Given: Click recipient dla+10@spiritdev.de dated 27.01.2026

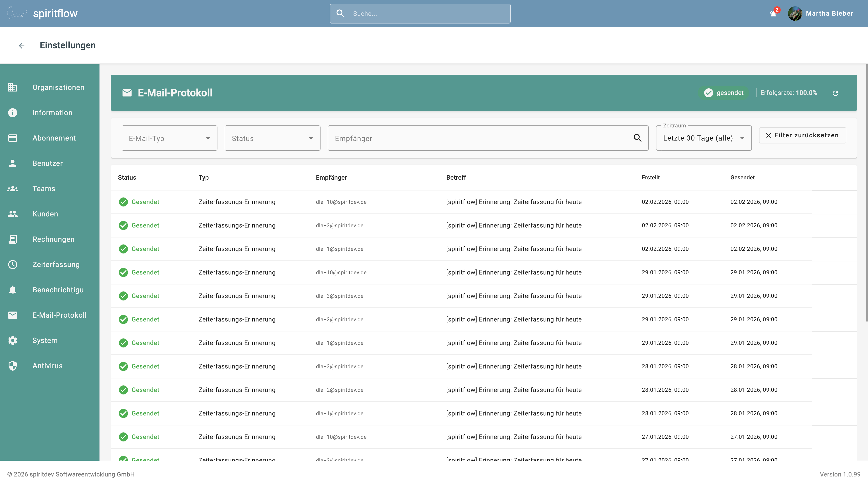Looking at the screenshot, I should [341, 437].
